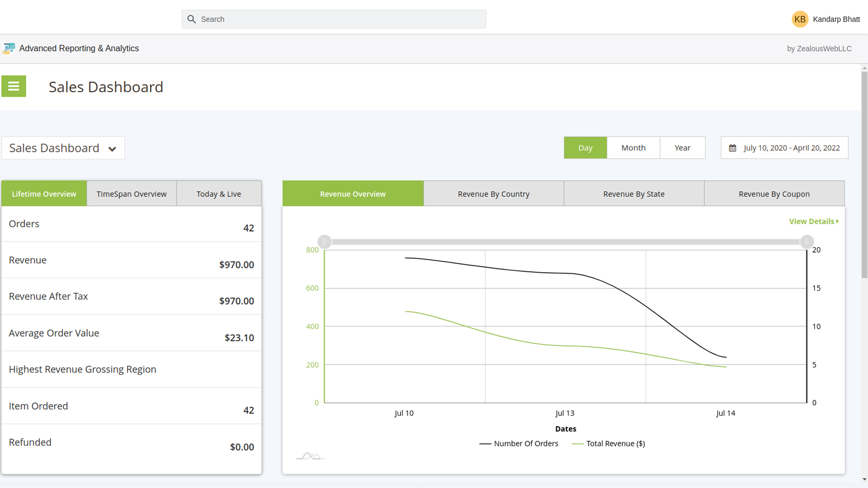Open the date range picker
The width and height of the screenshot is (868, 488).
pos(791,148)
